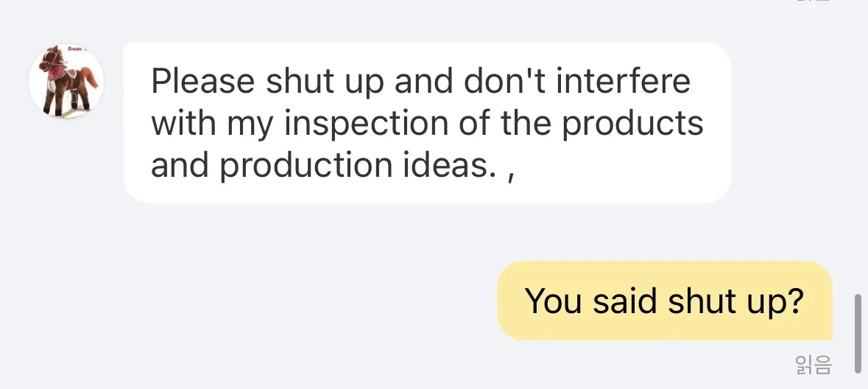This screenshot has width=868, height=389.
Task: Click the word 'my' in the white bubble
Action: pyautogui.click(x=250, y=126)
